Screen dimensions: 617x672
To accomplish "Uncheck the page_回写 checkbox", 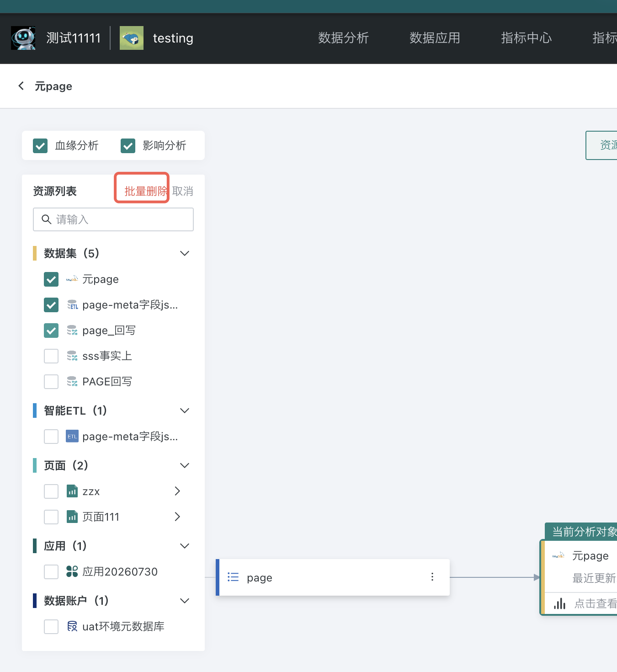I will point(51,331).
